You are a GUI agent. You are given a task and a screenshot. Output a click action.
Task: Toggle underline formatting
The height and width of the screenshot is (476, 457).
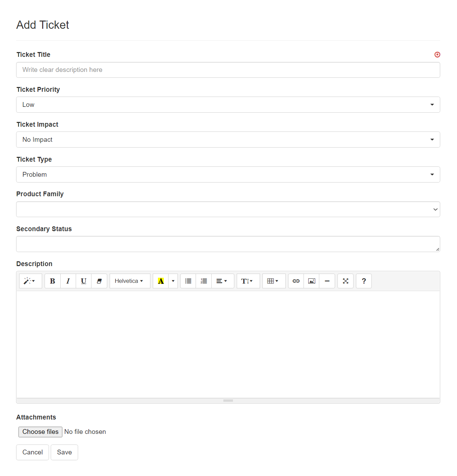[83, 281]
